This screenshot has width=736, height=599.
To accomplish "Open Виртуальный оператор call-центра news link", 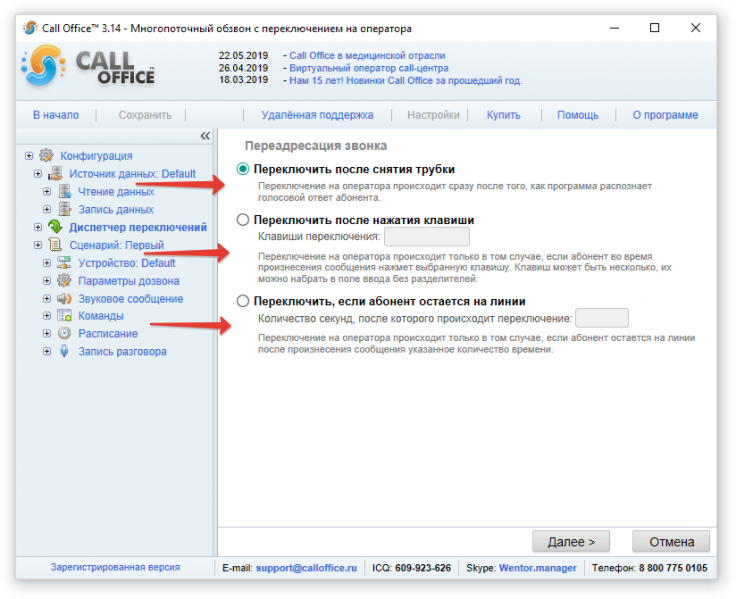I will pos(369,68).
